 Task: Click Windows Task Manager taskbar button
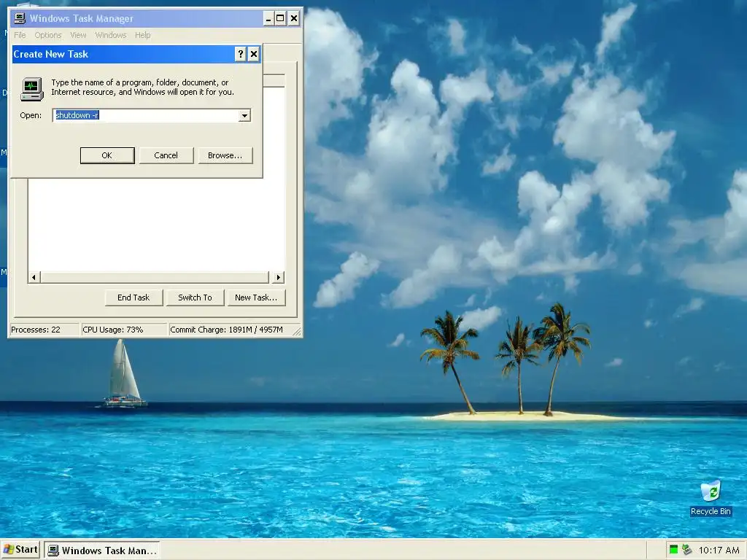102,551
